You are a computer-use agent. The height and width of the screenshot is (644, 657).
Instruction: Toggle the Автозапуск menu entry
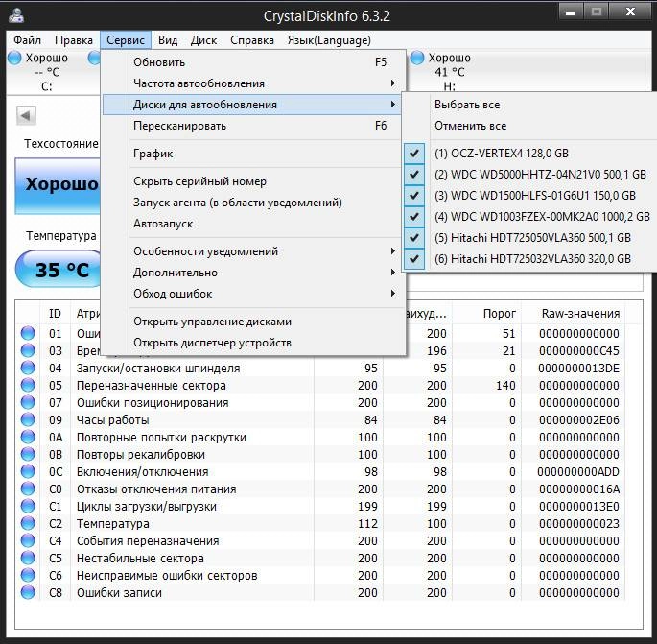(x=253, y=224)
